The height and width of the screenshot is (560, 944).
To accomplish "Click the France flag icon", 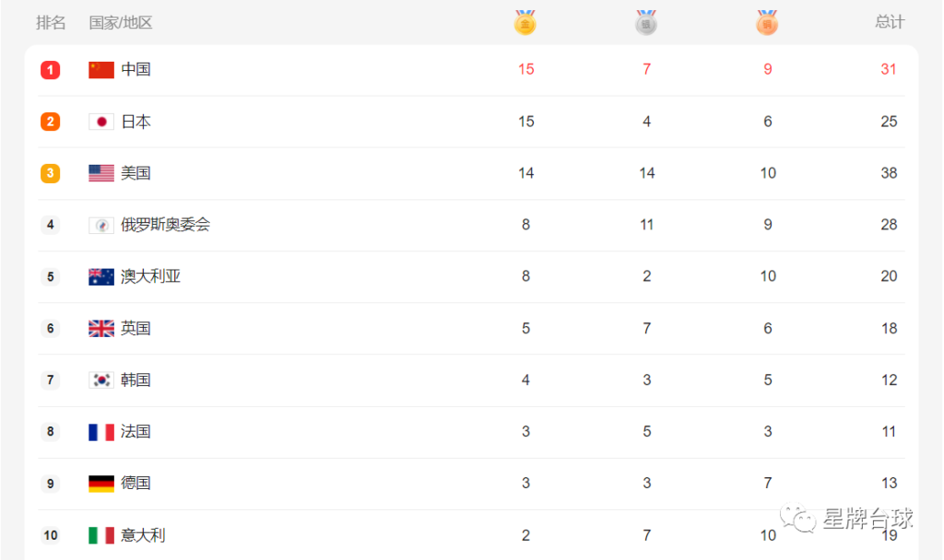I will [x=101, y=432].
